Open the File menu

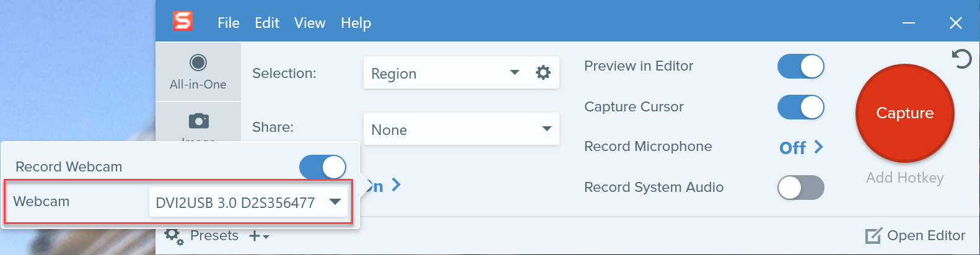click(x=228, y=23)
